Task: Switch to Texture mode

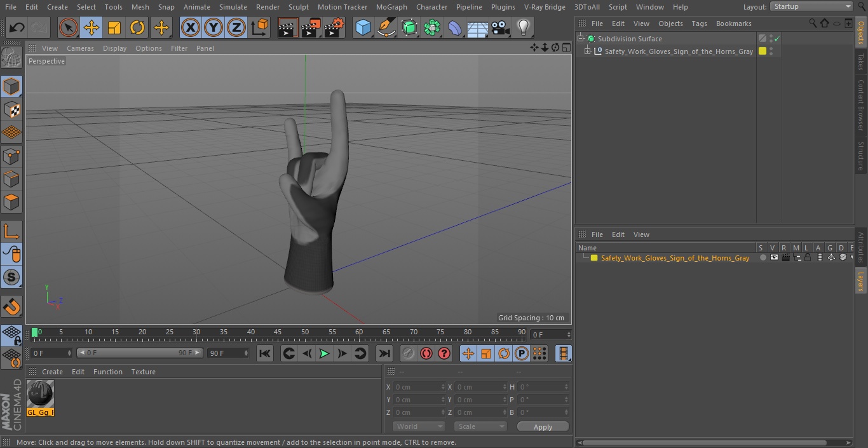Action: pos(11,109)
